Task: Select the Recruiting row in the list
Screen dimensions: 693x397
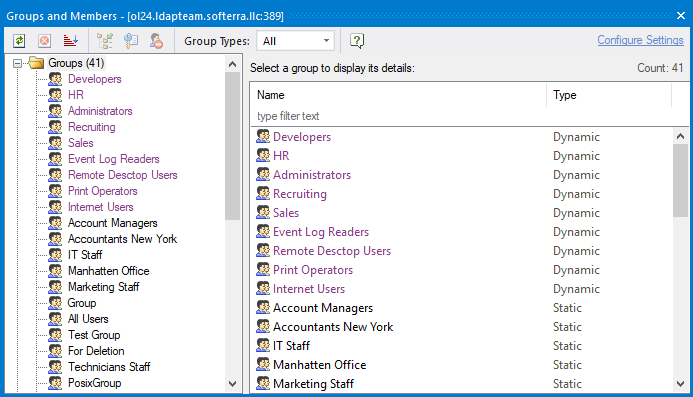Action: coord(463,194)
